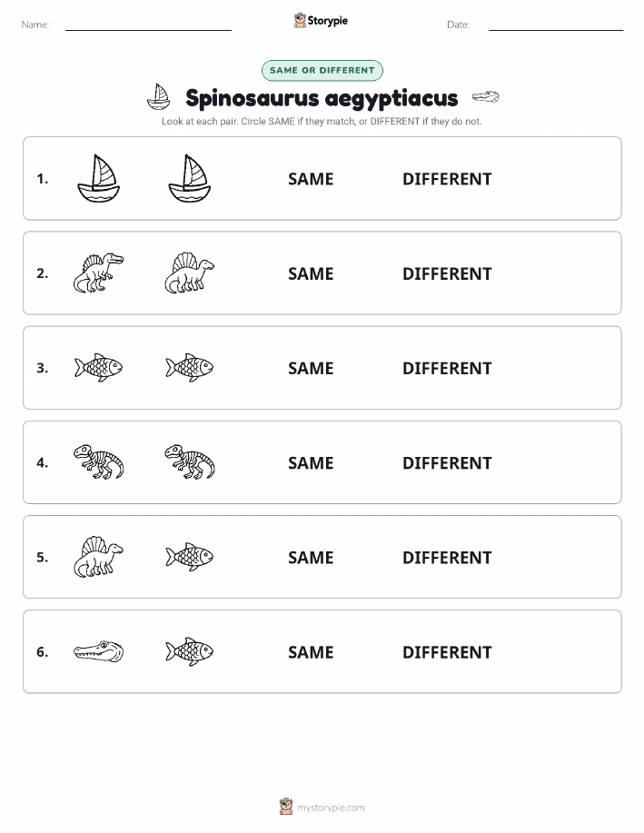
Task: Click the second sailboat in row 1
Action: coord(190,178)
